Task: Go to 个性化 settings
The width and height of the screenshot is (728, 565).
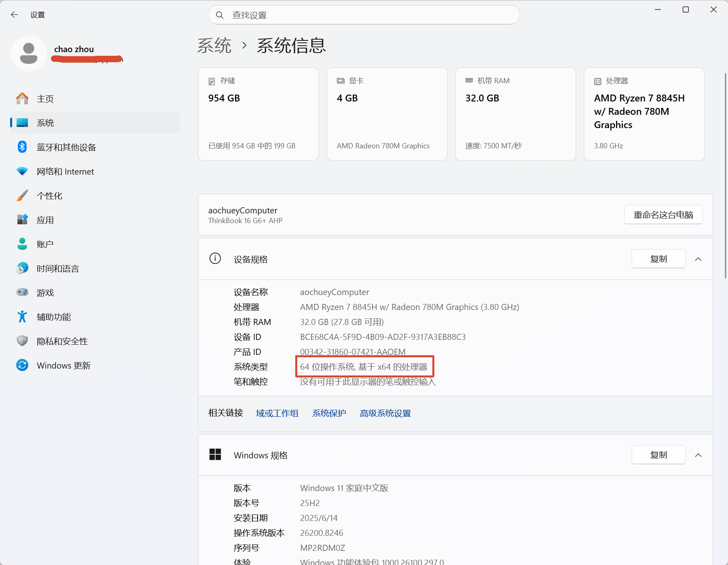Action: (x=95, y=196)
